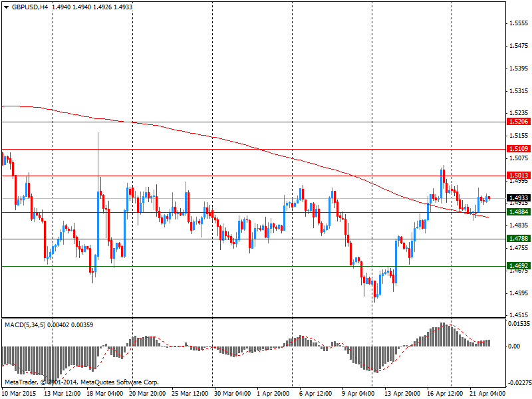Click the 1.4884 green support price label

pyautogui.click(x=519, y=211)
